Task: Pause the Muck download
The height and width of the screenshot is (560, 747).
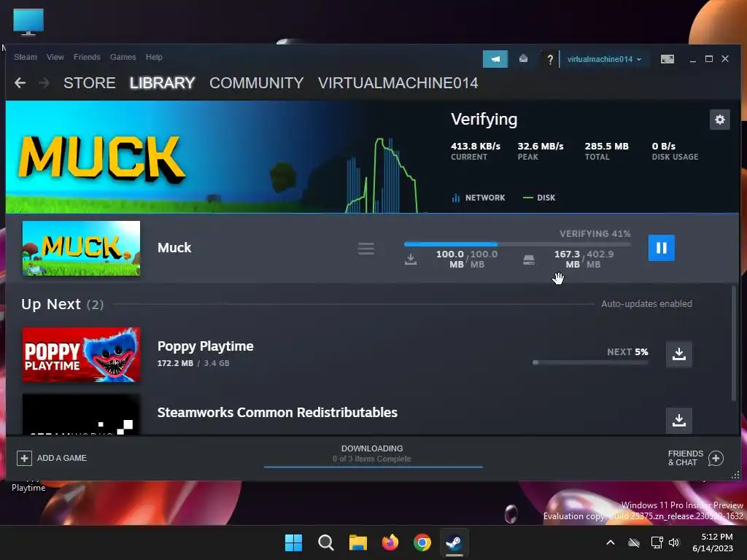Action: [x=661, y=248]
